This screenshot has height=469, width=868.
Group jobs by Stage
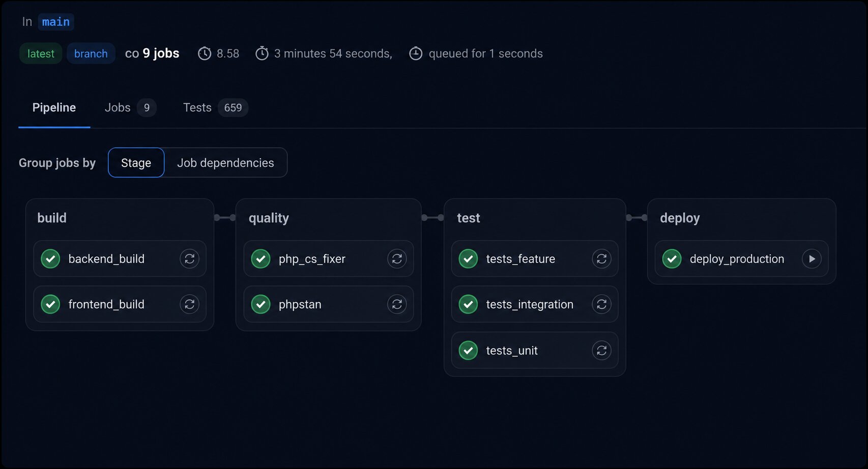coord(136,163)
